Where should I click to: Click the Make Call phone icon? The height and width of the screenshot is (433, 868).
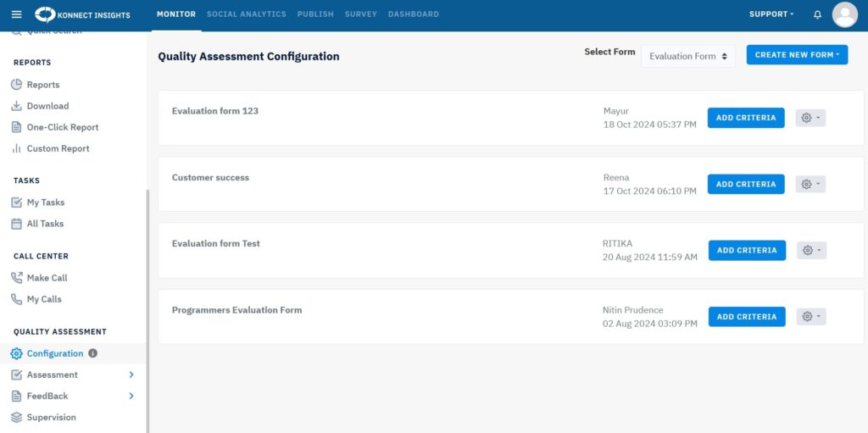pos(17,278)
